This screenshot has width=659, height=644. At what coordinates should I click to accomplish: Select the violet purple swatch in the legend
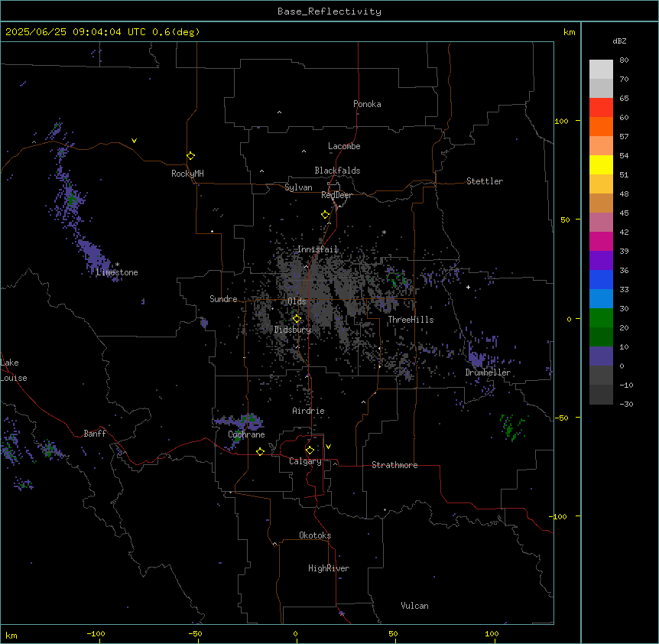(601, 261)
